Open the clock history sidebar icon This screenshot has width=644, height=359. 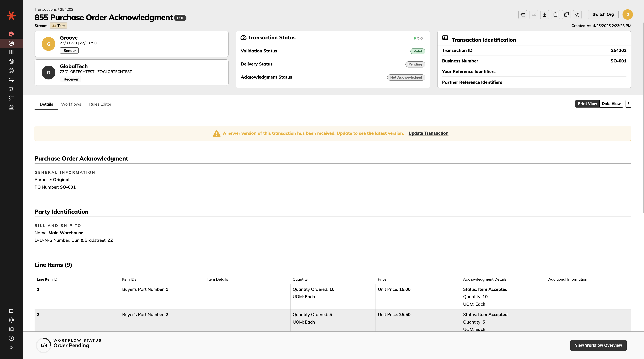(11, 338)
